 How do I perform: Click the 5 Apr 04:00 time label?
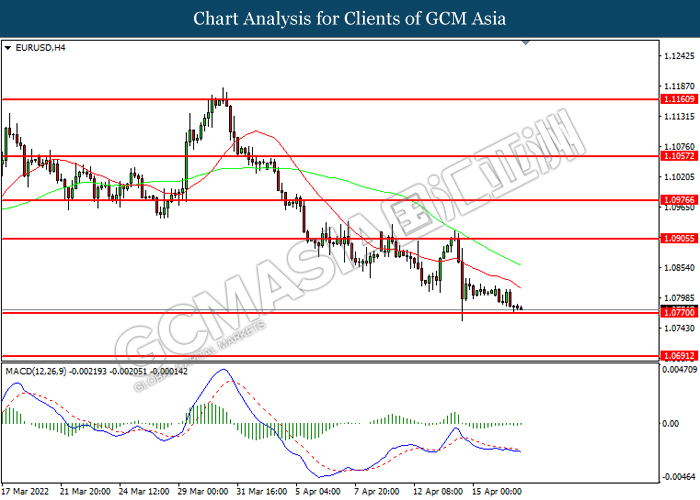318,492
